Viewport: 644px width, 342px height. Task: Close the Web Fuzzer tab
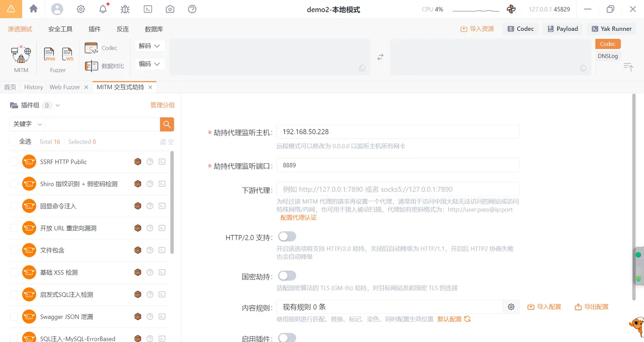click(86, 87)
